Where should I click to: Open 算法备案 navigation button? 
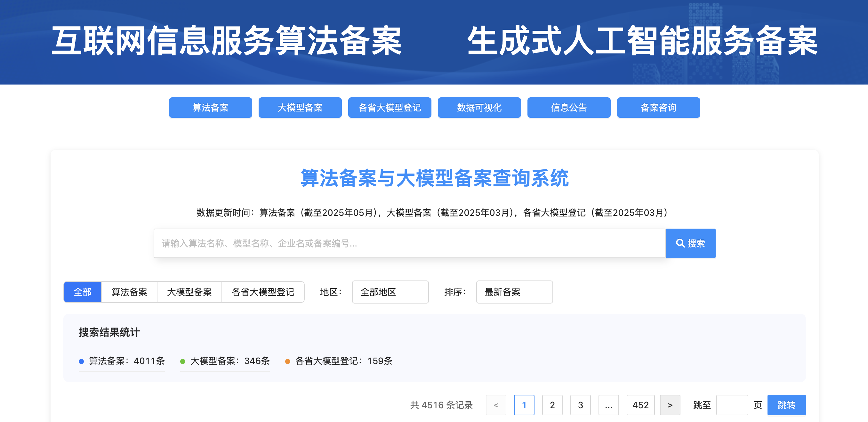coord(210,108)
